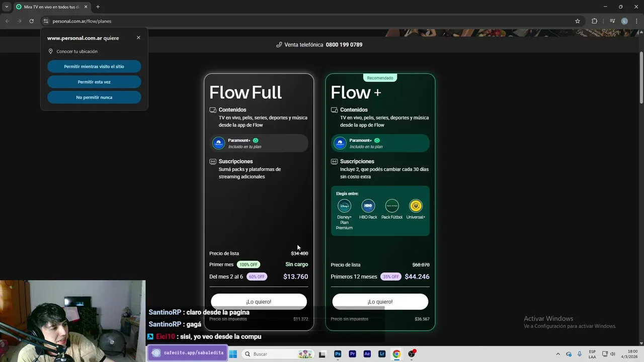Image resolution: width=644 pixels, height=362 pixels.
Task: Bookmark this page with star icon
Action: coord(578,21)
